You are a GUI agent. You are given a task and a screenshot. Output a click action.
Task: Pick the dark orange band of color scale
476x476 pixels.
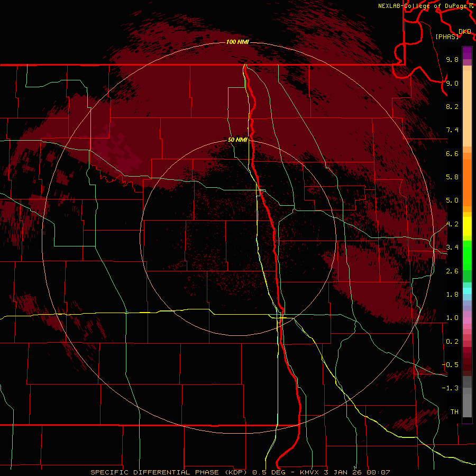click(467, 182)
